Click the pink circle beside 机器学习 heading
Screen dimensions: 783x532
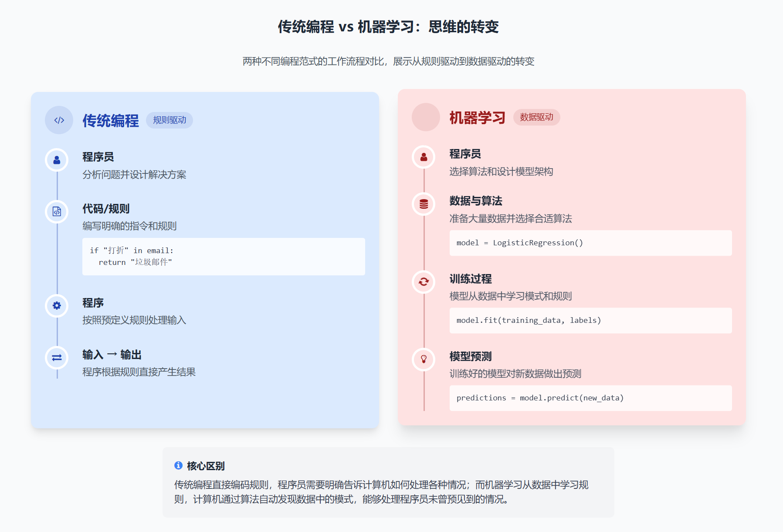pos(426,117)
